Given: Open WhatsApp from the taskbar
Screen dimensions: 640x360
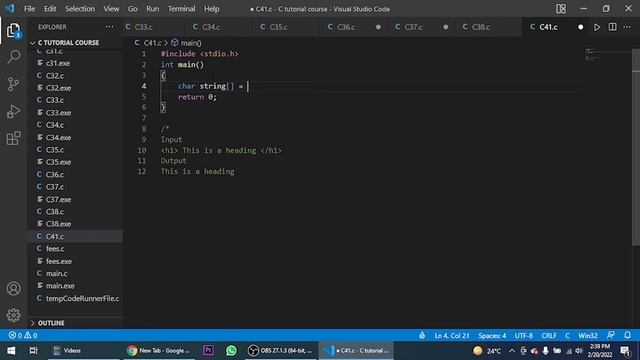Looking at the screenshot, I should pyautogui.click(x=231, y=351).
